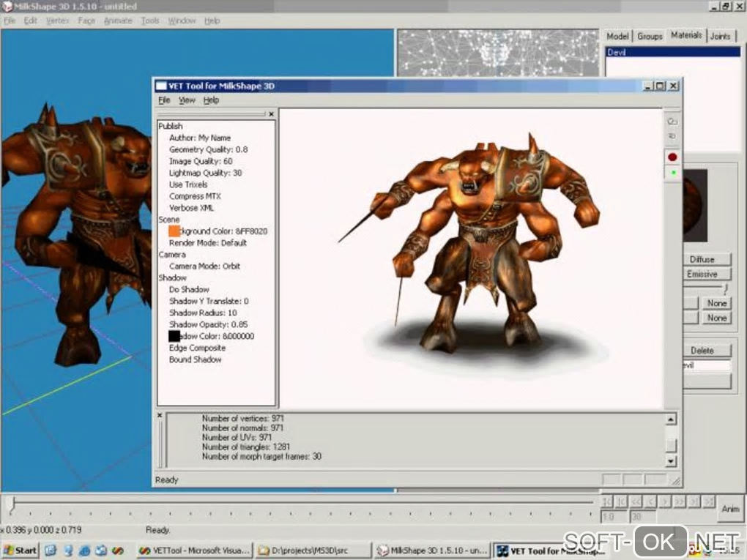Click the green dot icon in VET Tool sidebar
This screenshot has height=560, width=747.
673,173
